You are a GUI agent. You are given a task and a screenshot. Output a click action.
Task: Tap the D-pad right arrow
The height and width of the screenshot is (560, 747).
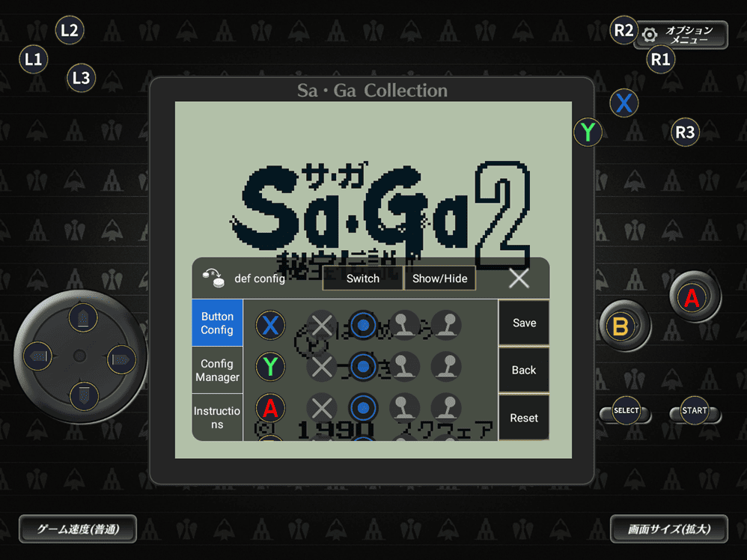tap(121, 359)
